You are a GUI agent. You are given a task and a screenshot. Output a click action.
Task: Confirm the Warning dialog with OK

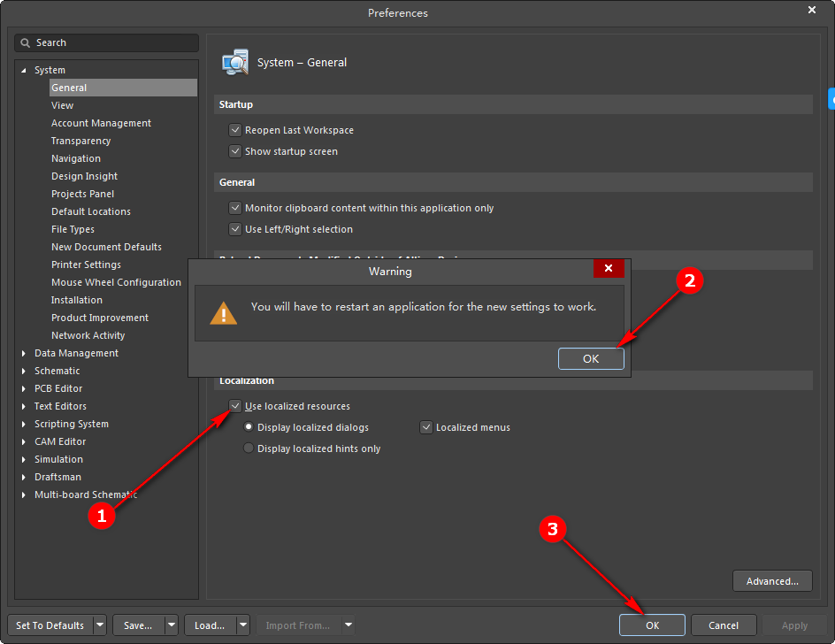pyautogui.click(x=591, y=358)
